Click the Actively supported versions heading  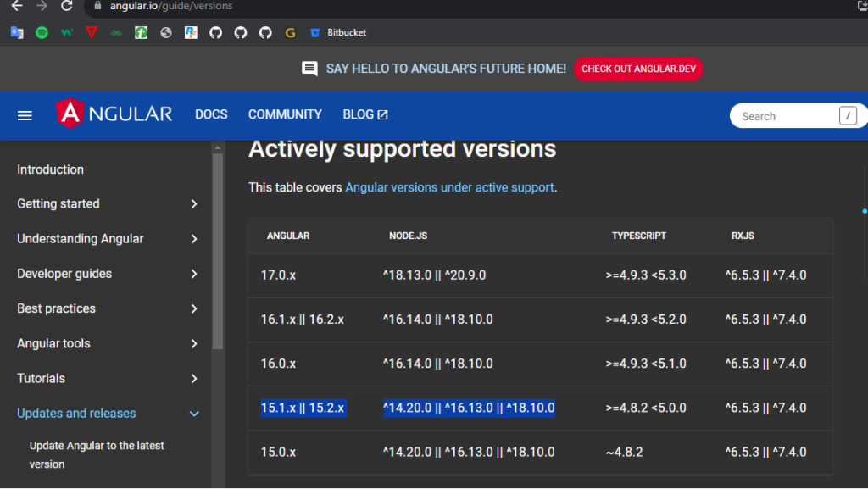click(x=402, y=149)
